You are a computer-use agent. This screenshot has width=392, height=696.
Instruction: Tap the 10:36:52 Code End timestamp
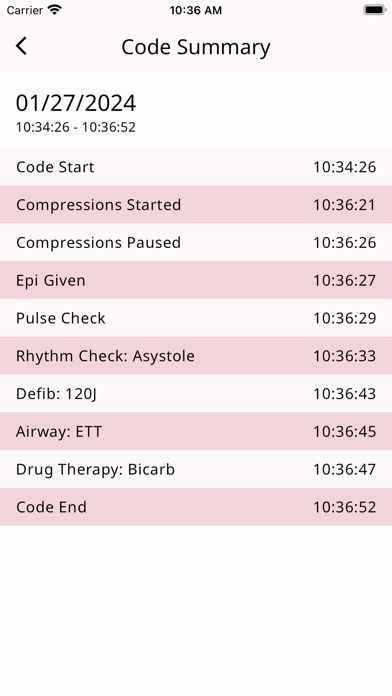pyautogui.click(x=344, y=507)
